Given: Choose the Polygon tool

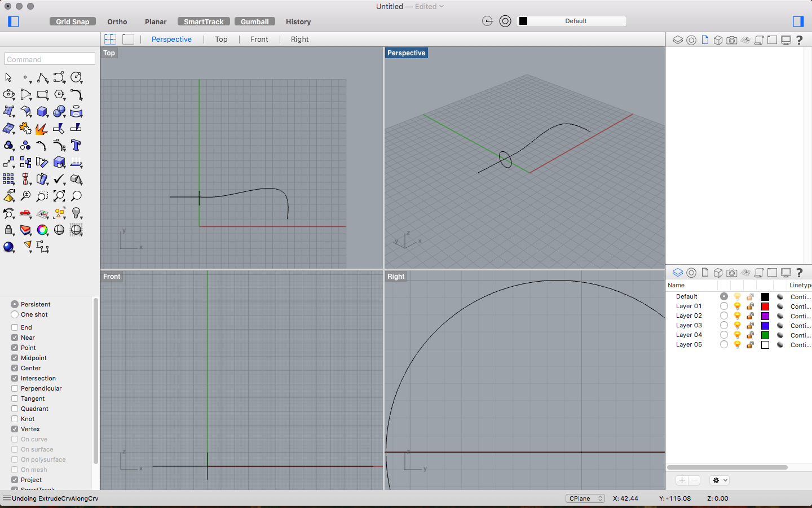Looking at the screenshot, I should [59, 94].
